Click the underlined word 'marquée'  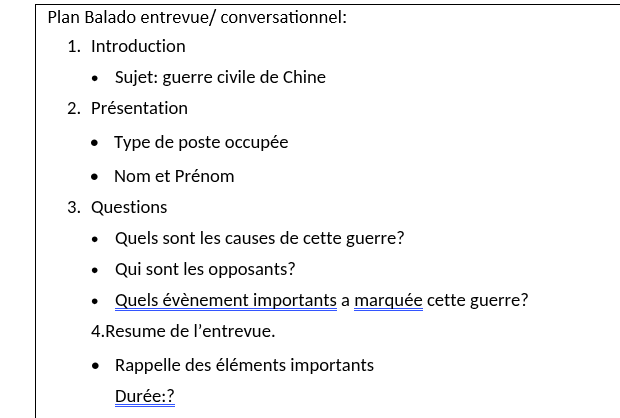pos(388,300)
